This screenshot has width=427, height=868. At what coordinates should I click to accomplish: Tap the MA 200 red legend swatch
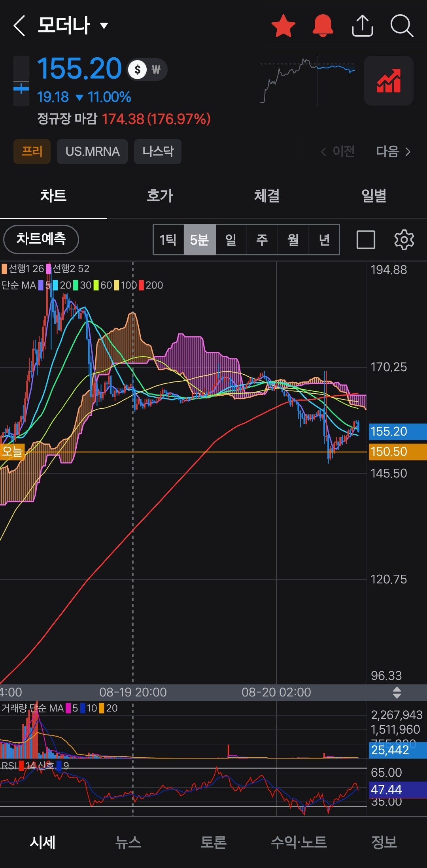pyautogui.click(x=141, y=285)
